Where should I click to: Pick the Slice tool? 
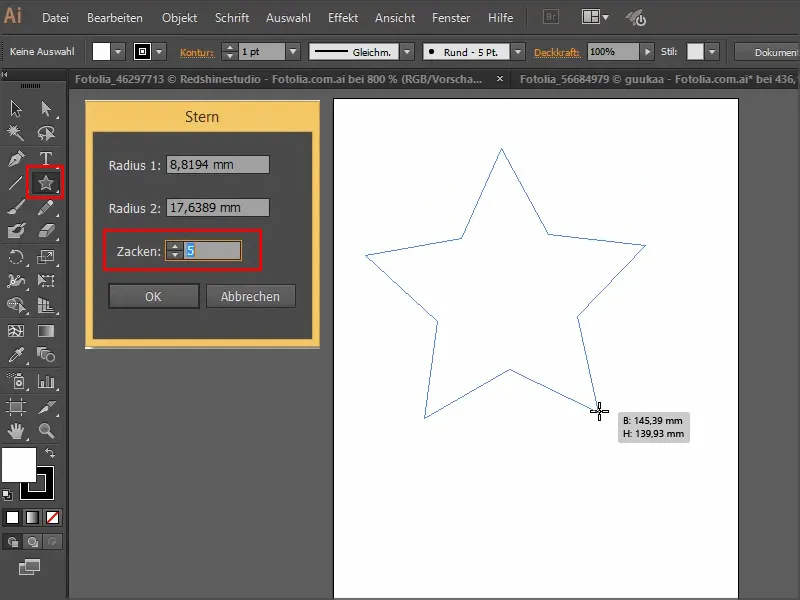46,407
